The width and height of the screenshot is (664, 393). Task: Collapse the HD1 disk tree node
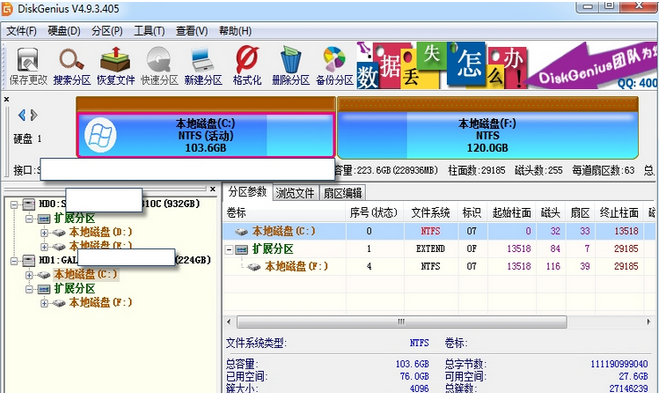tap(14, 261)
